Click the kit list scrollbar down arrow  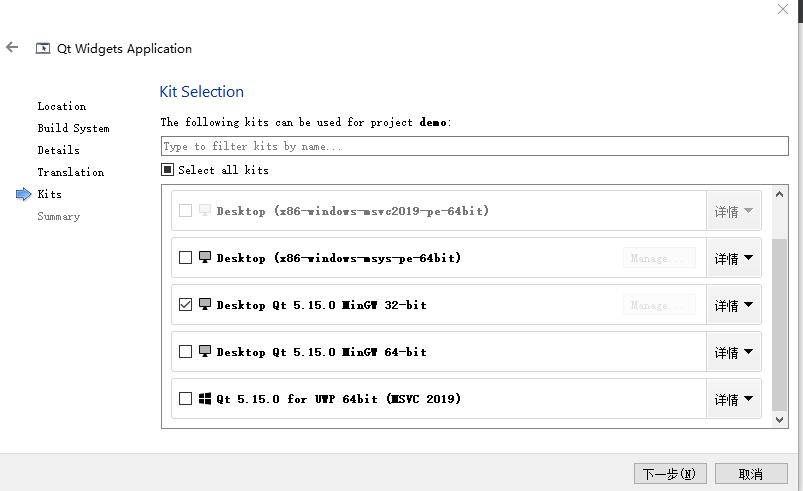coord(779,420)
